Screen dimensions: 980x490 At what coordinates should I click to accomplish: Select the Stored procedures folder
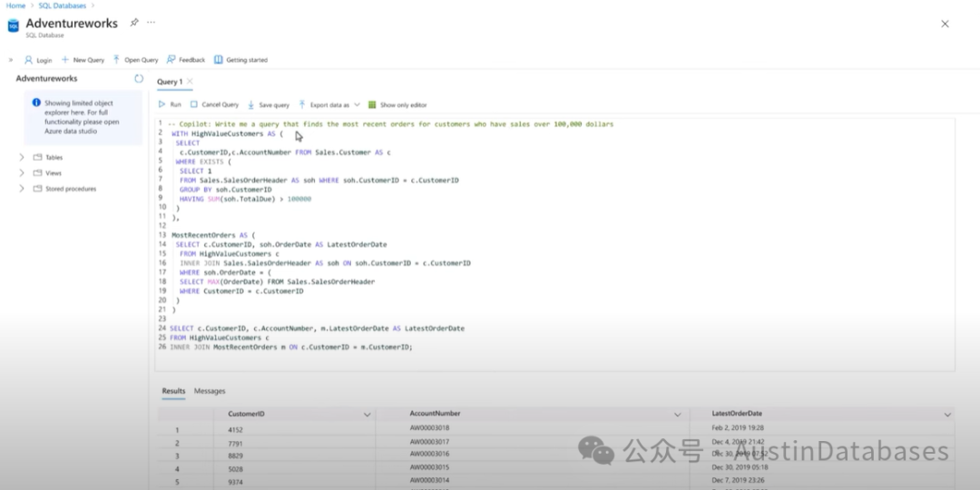pos(64,189)
